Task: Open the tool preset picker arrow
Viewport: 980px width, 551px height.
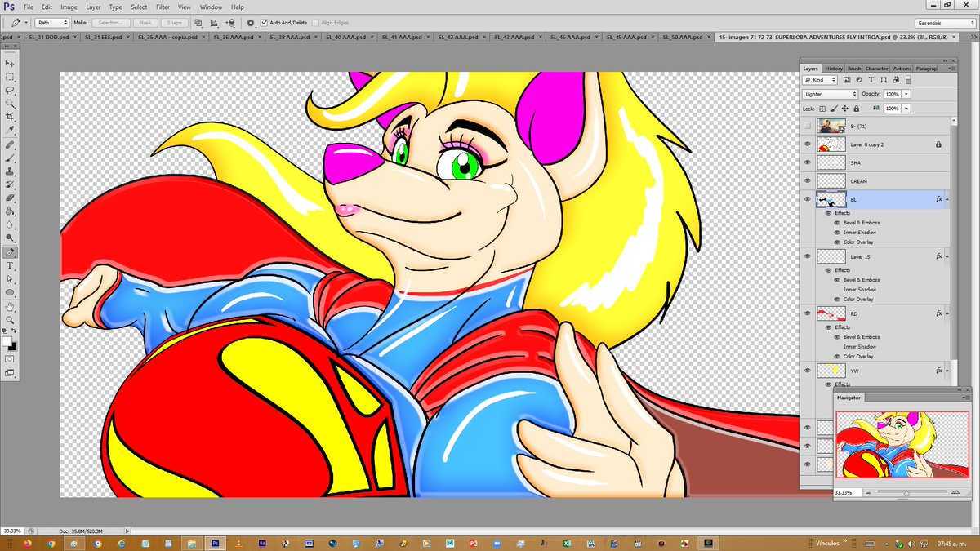Action: click(x=26, y=23)
